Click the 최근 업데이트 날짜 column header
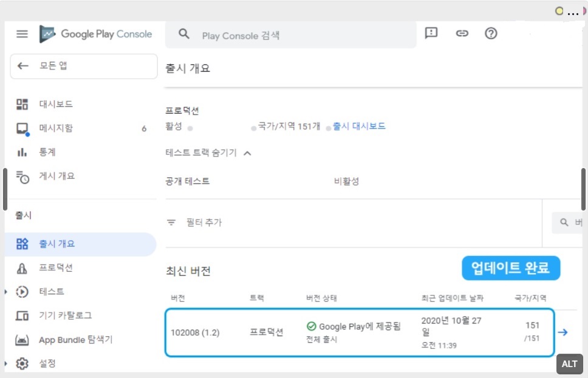 (x=453, y=298)
